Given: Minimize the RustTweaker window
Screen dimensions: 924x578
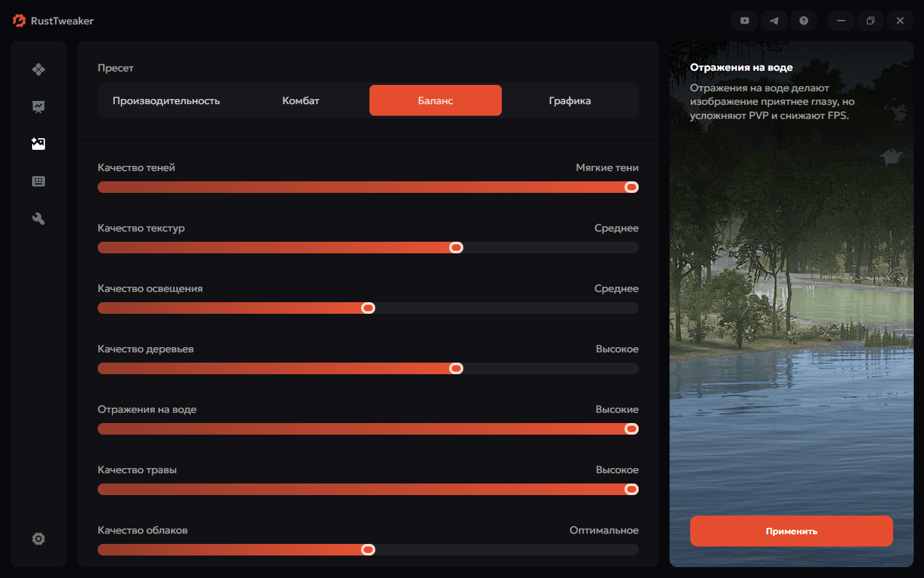Looking at the screenshot, I should (x=840, y=21).
